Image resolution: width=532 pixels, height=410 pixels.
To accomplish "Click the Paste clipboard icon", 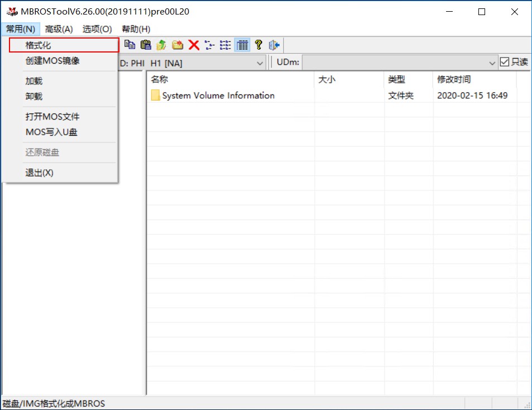I will click(146, 45).
